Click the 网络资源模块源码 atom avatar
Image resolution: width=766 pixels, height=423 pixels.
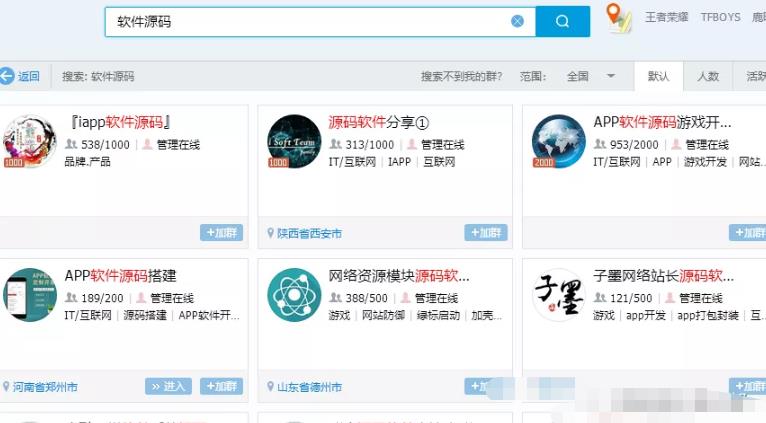point(294,295)
